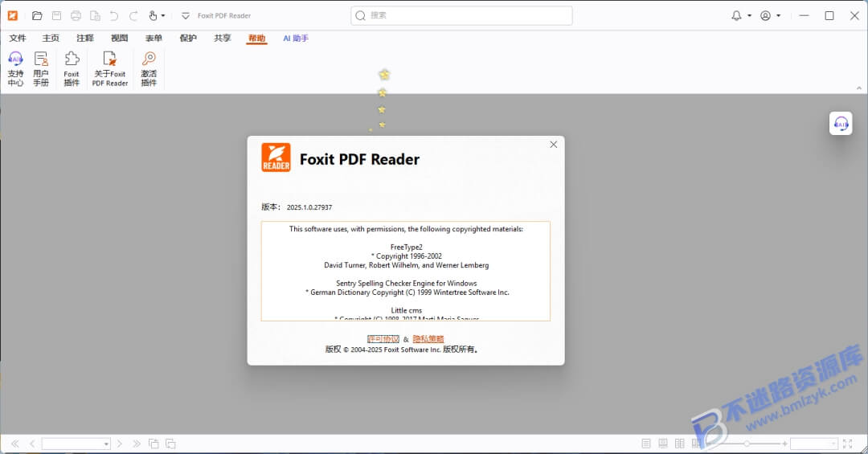This screenshot has height=454, width=868.
Task: Open the zoom percentage dropdown
Action: (x=833, y=444)
